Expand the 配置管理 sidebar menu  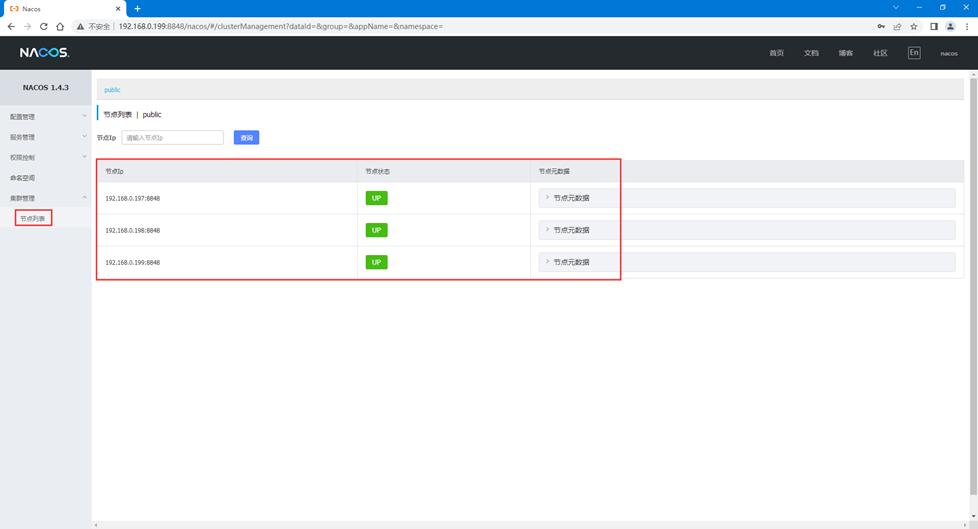pos(46,117)
